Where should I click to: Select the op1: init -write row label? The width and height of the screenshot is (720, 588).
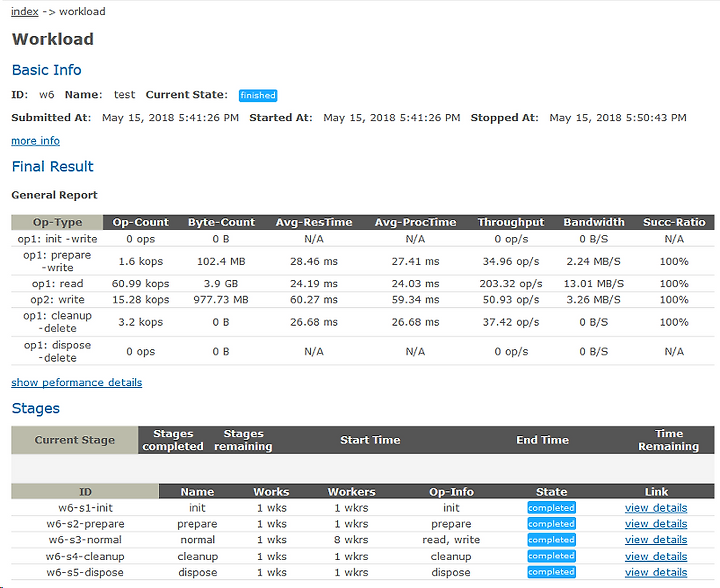click(x=57, y=239)
